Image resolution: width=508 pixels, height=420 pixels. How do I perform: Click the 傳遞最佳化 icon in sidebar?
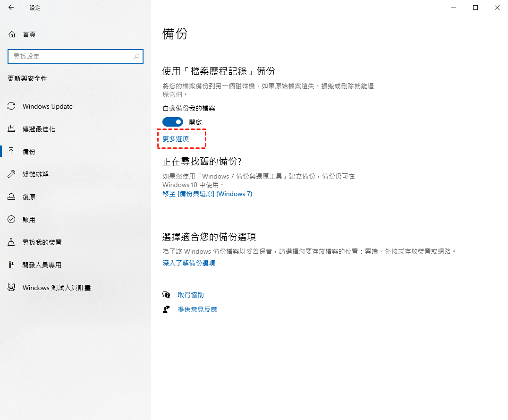pyautogui.click(x=12, y=129)
